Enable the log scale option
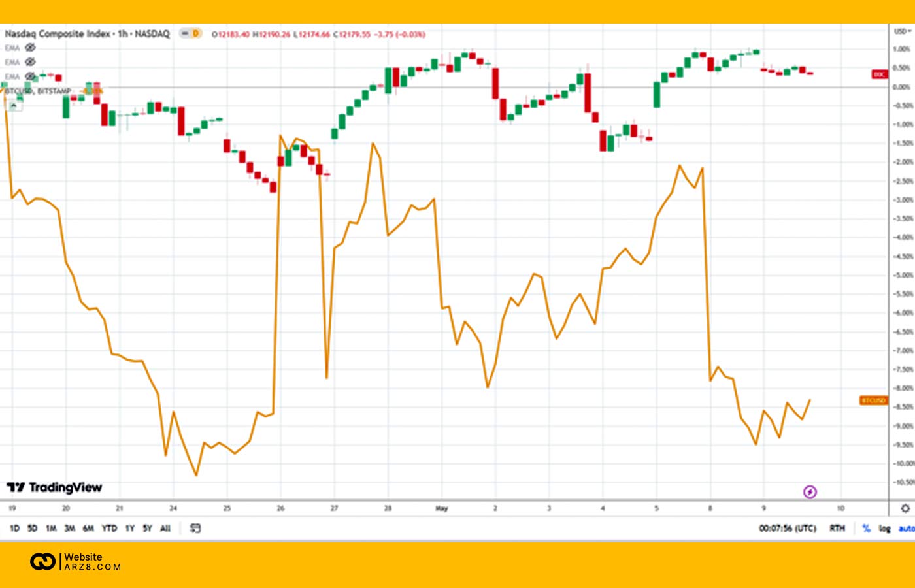This screenshot has height=588, width=915. coord(884,528)
